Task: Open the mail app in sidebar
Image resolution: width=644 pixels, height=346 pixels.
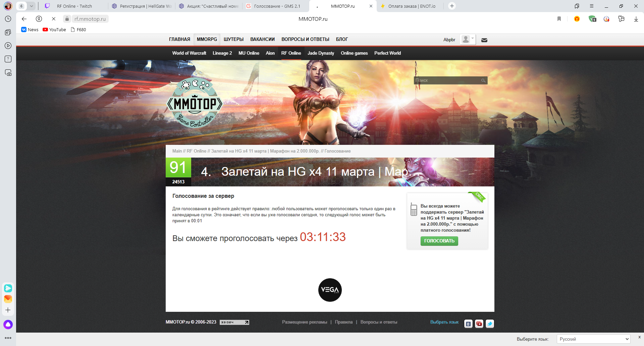Action: [8, 299]
